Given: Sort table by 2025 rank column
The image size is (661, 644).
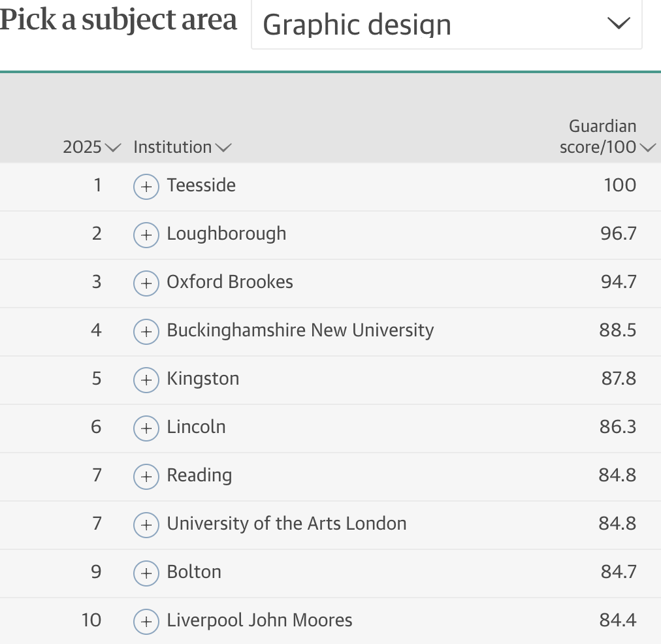Looking at the screenshot, I should [92, 147].
